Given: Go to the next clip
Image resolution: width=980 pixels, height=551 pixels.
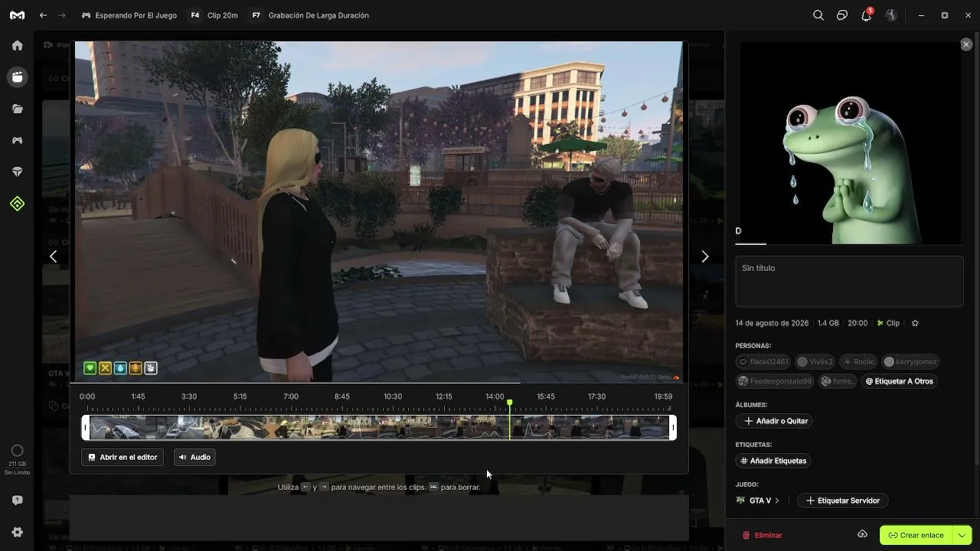Looking at the screenshot, I should click(x=705, y=256).
